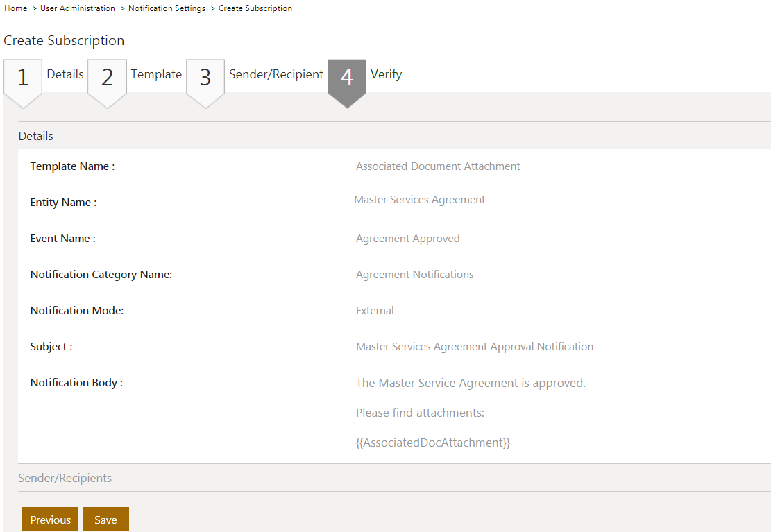Image resolution: width=771 pixels, height=532 pixels.
Task: Click Create Subscription breadcrumb item
Action: pos(255,8)
